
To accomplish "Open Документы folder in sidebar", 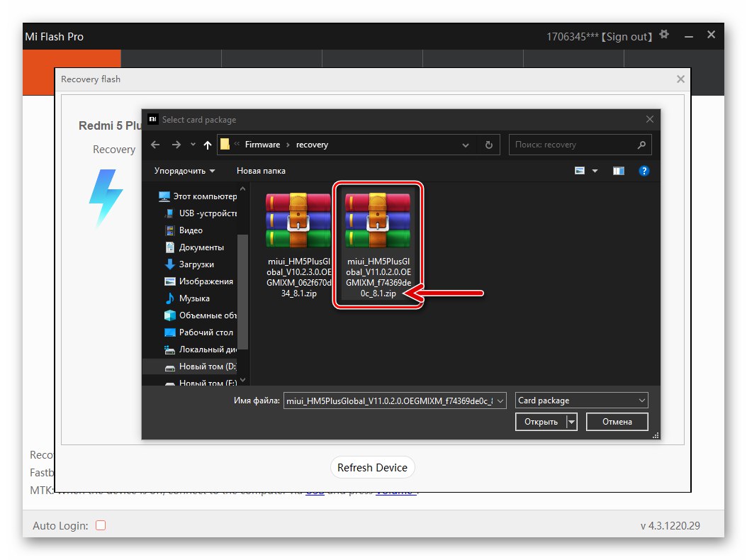I will pos(194,247).
